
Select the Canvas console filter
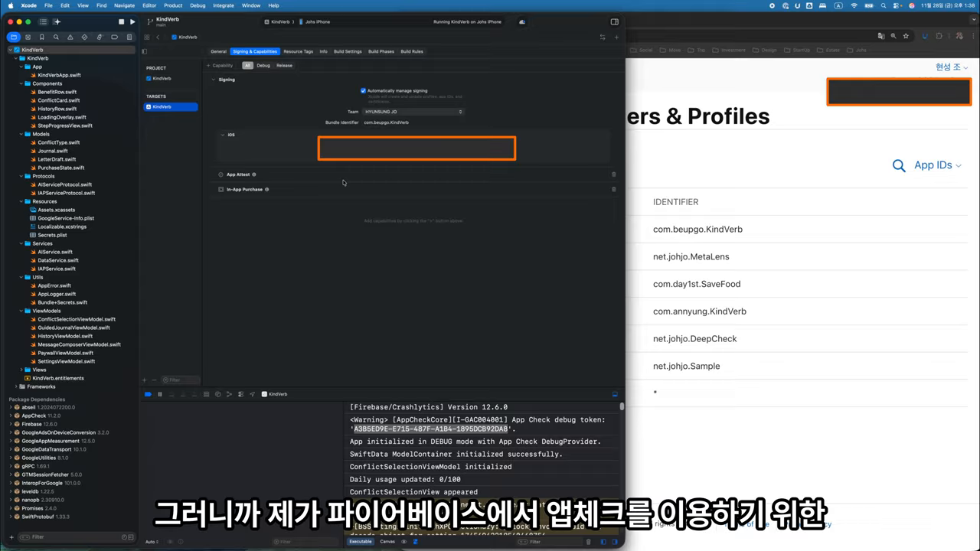point(387,542)
